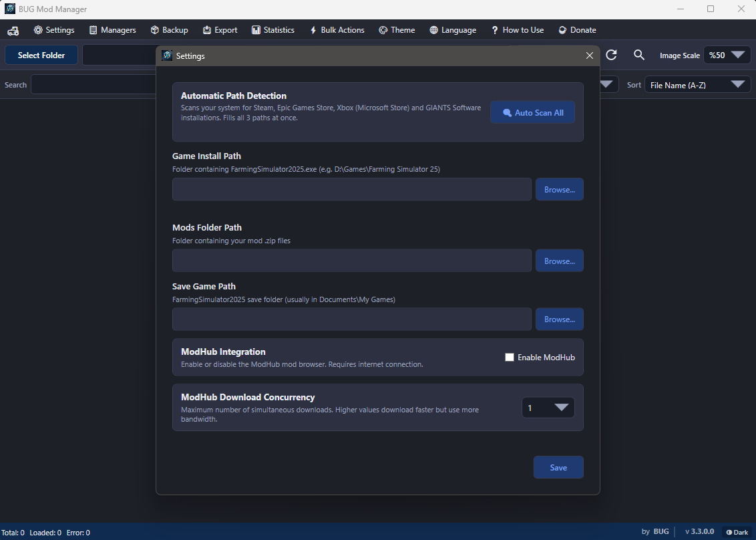Open Language via its globe icon
Viewport: 756px width, 540px height.
pyautogui.click(x=434, y=30)
